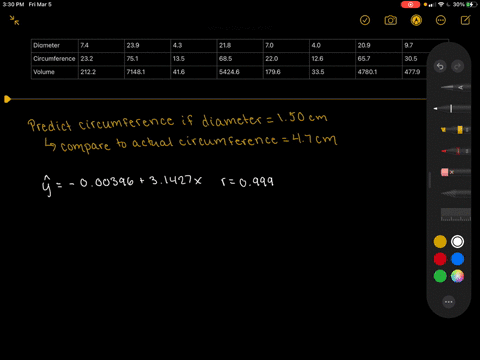This screenshot has width=480, height=360.
Task: Select the yellow highlighter tool
Action: (455, 130)
